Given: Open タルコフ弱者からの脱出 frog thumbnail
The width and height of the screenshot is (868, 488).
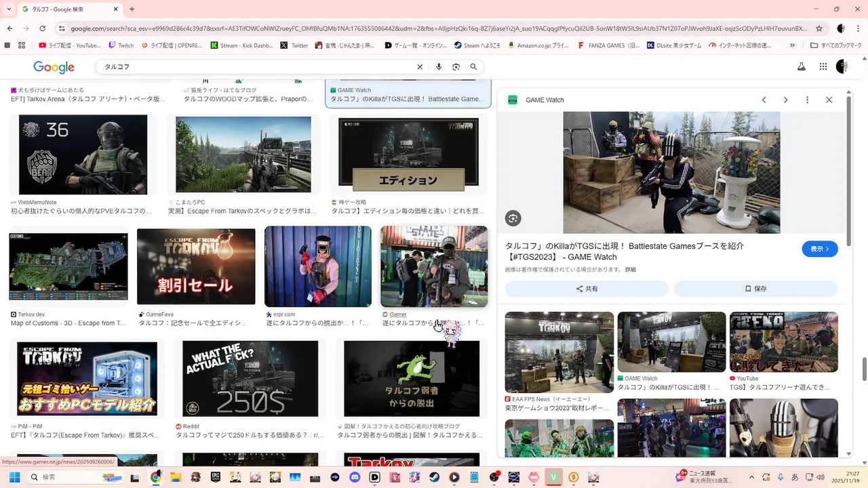Looking at the screenshot, I should 412,379.
